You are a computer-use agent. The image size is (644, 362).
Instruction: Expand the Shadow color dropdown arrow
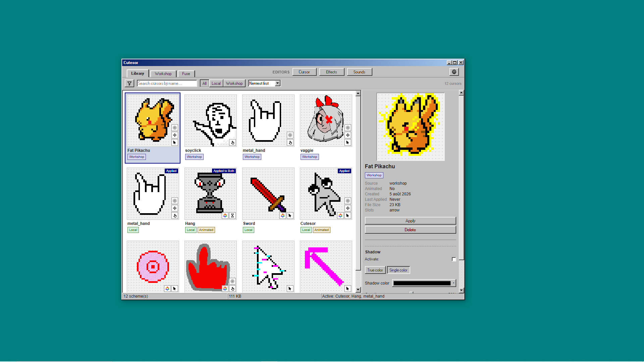(453, 283)
